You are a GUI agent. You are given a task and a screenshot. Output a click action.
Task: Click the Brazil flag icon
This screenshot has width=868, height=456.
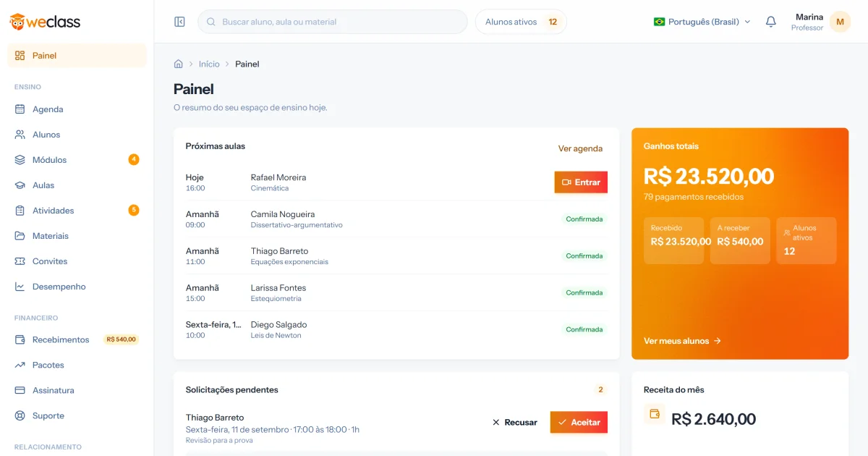659,22
